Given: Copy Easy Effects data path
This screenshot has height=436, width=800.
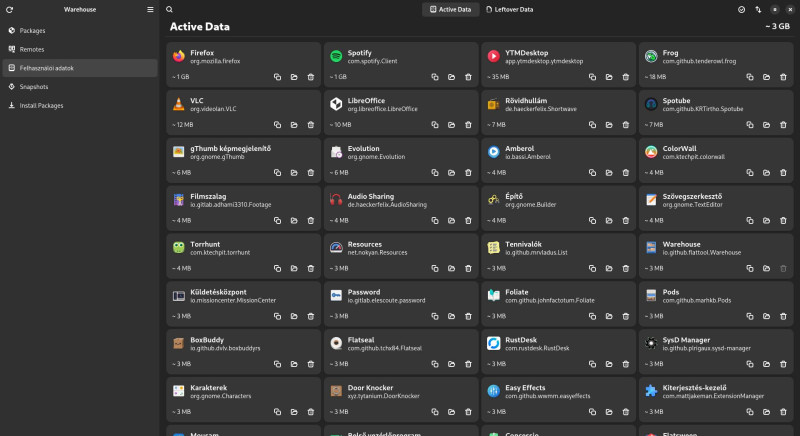Looking at the screenshot, I should click(x=592, y=412).
